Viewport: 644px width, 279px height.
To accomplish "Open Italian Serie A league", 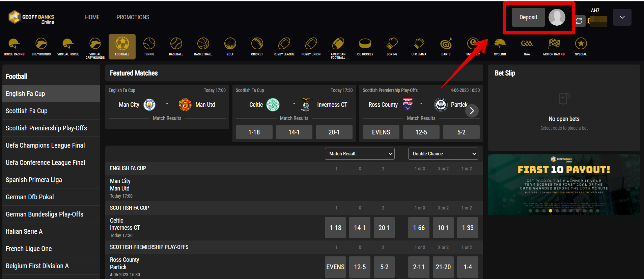I will (51, 231).
